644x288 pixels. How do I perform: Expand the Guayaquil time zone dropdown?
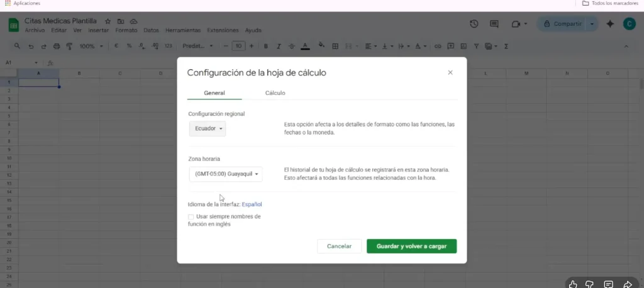[x=226, y=174]
